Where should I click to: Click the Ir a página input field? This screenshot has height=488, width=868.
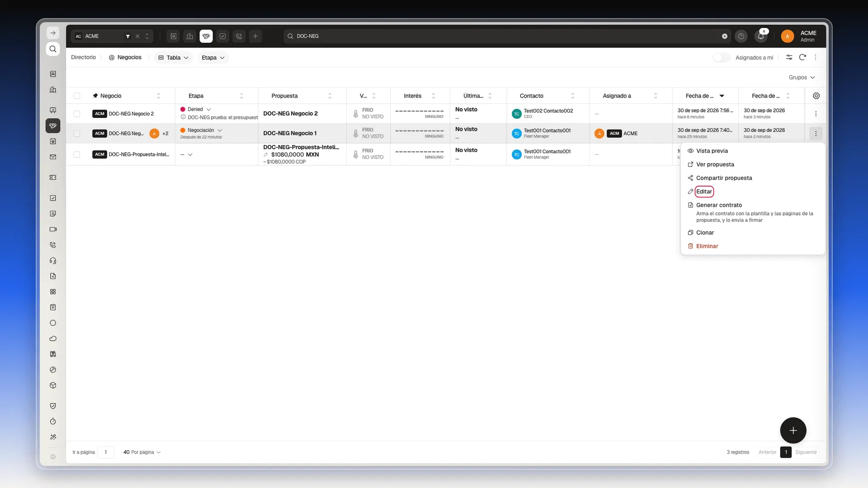pyautogui.click(x=106, y=452)
